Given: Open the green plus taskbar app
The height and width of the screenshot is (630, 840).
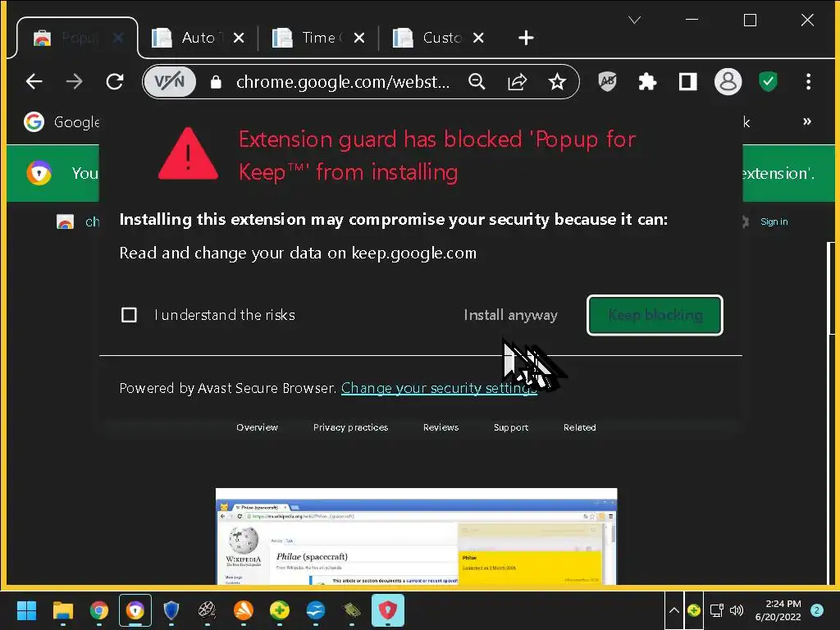Looking at the screenshot, I should point(280,610).
